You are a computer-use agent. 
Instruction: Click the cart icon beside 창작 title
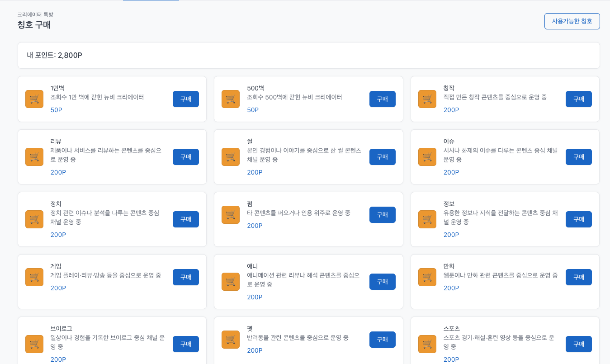[x=427, y=99]
